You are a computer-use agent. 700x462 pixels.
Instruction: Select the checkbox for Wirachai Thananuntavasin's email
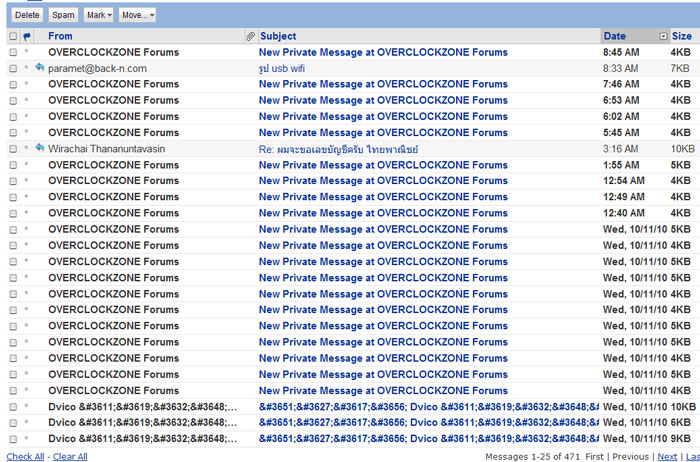pyautogui.click(x=13, y=149)
